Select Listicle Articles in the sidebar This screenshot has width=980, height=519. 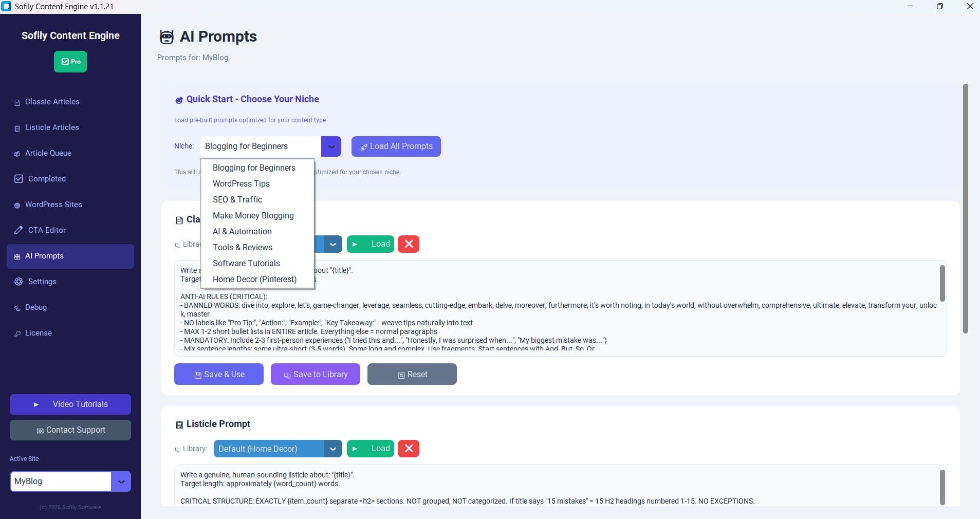click(x=52, y=127)
